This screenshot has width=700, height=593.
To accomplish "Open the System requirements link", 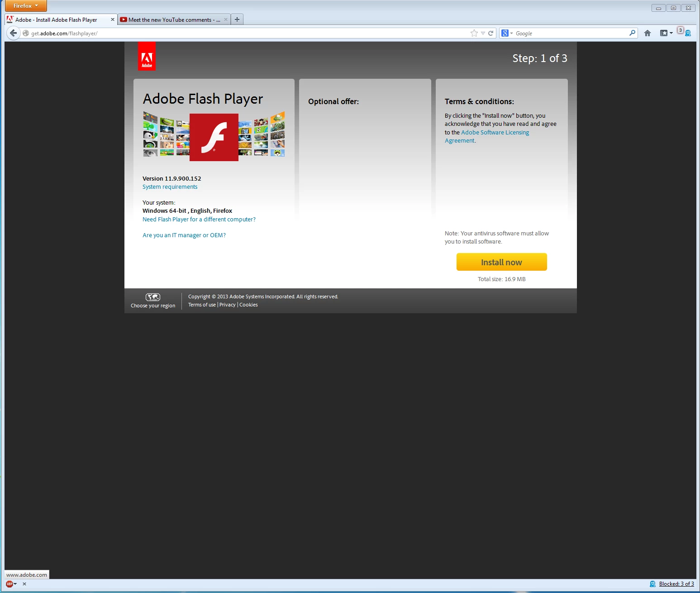I will (x=170, y=187).
